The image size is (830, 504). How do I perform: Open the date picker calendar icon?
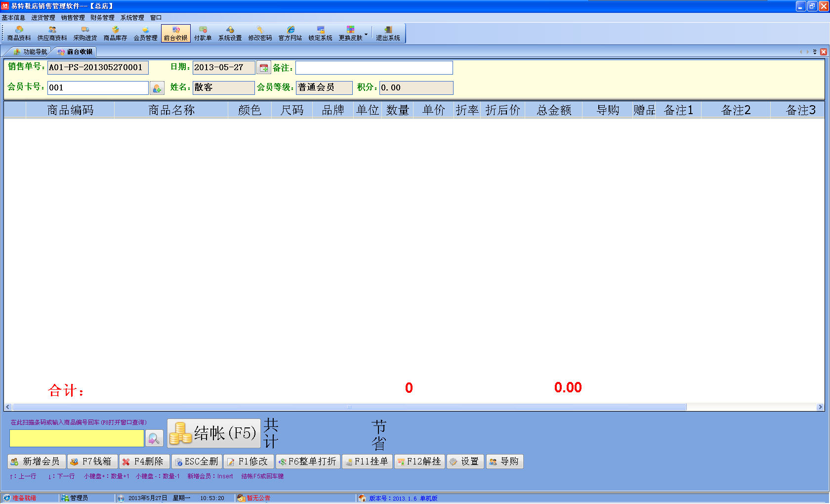pos(264,68)
